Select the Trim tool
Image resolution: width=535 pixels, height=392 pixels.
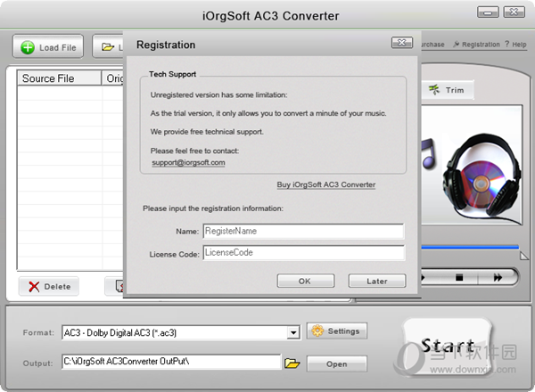[448, 90]
